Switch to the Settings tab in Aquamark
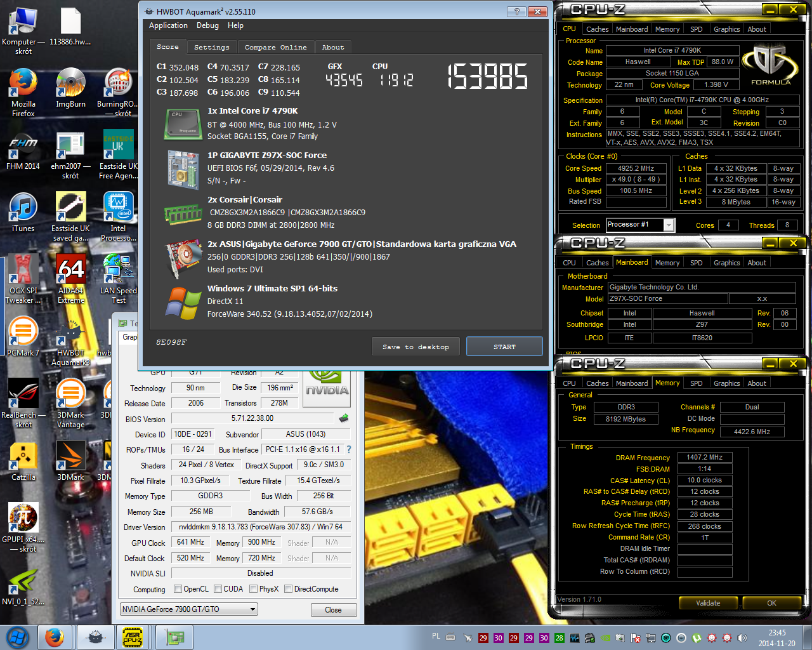The image size is (812, 650). (212, 48)
